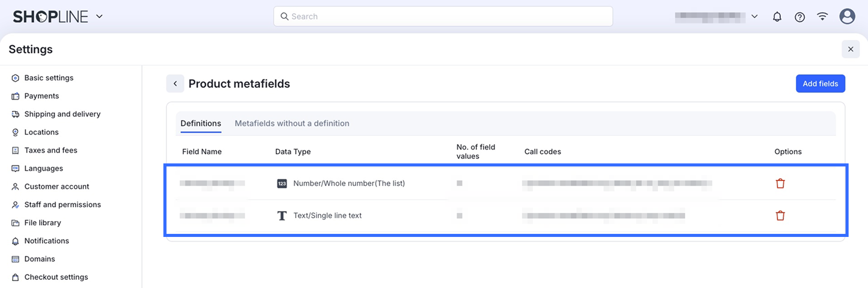Viewport: 868px width, 288px height.
Task: Click the Add fields button
Action: pos(820,84)
